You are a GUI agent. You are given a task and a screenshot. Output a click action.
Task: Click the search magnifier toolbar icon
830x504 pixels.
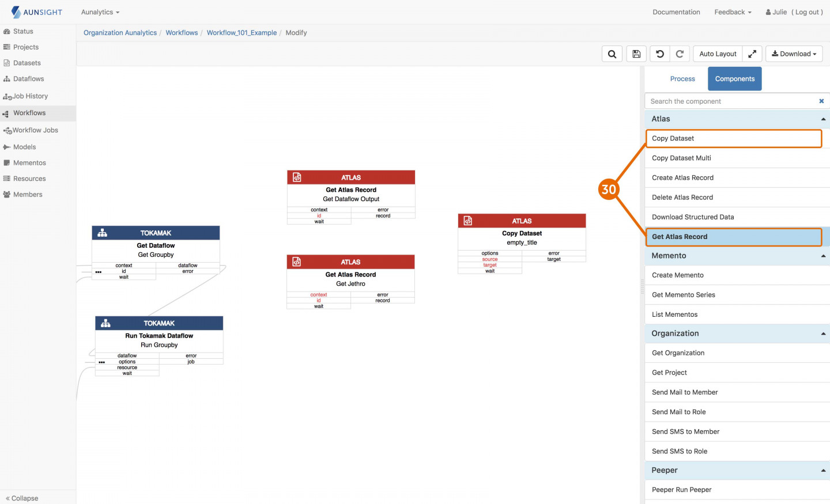[x=612, y=54]
